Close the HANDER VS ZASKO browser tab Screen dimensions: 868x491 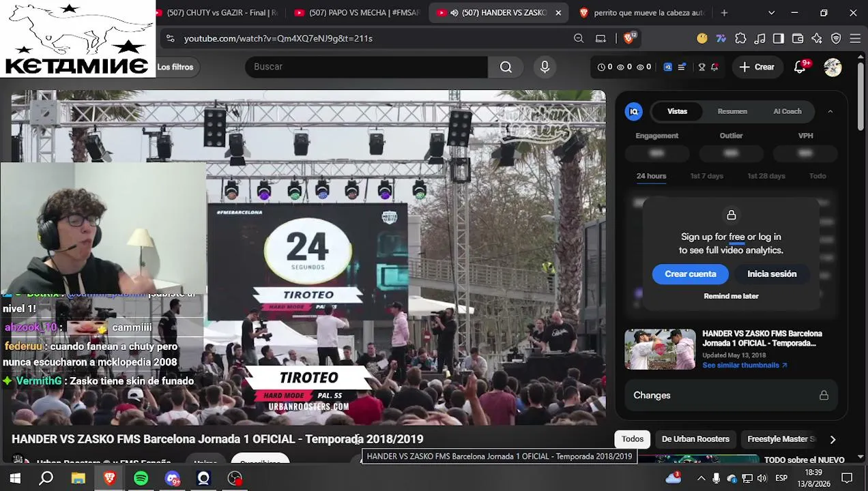point(558,13)
